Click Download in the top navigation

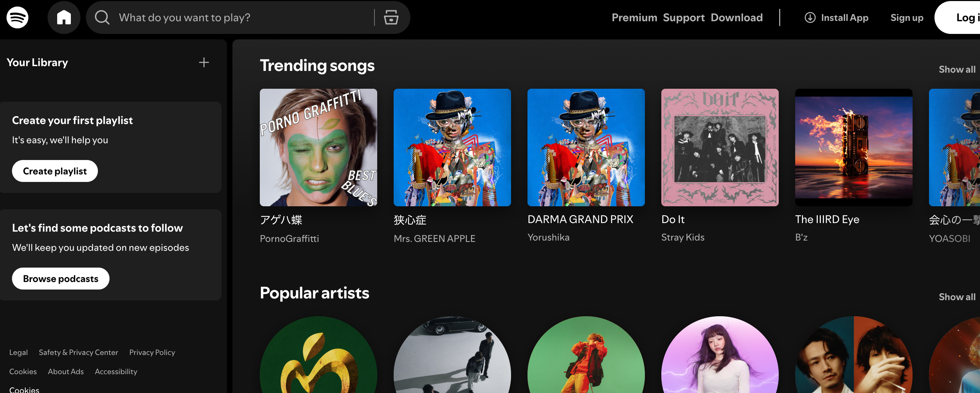tap(737, 17)
